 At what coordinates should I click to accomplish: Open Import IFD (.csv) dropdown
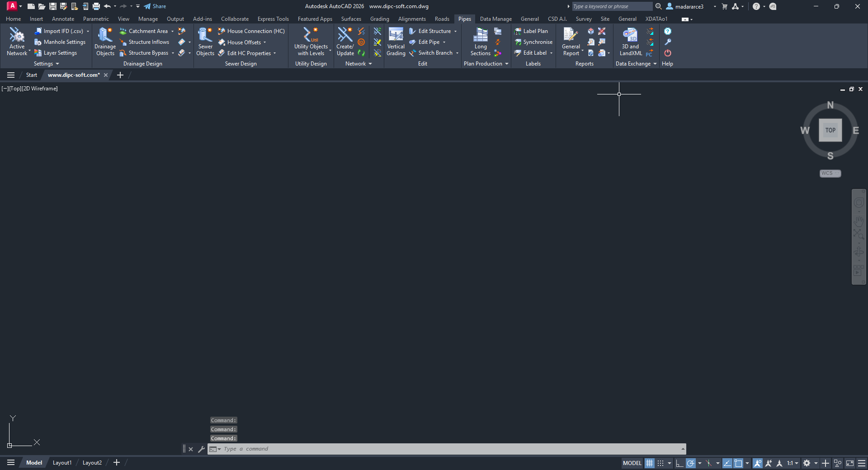pyautogui.click(x=88, y=31)
